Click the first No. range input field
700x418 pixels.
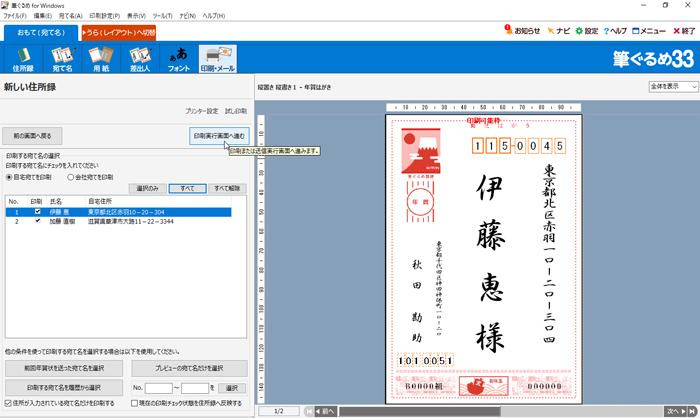[x=159, y=388]
